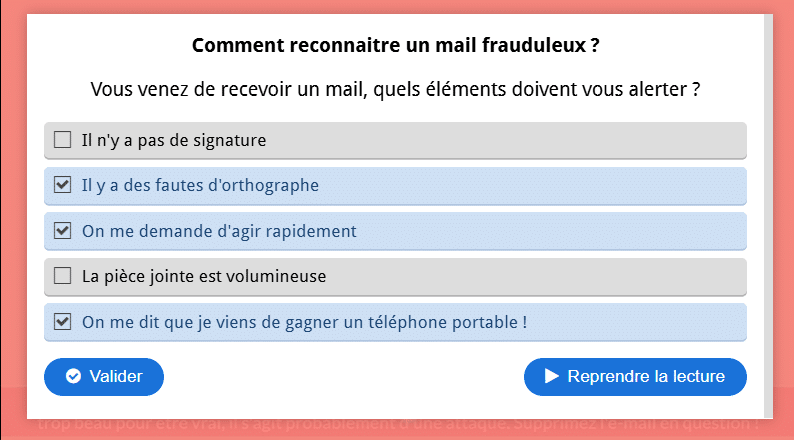Click the checkmark icon on the Valider button
794x440 pixels.
(73, 377)
